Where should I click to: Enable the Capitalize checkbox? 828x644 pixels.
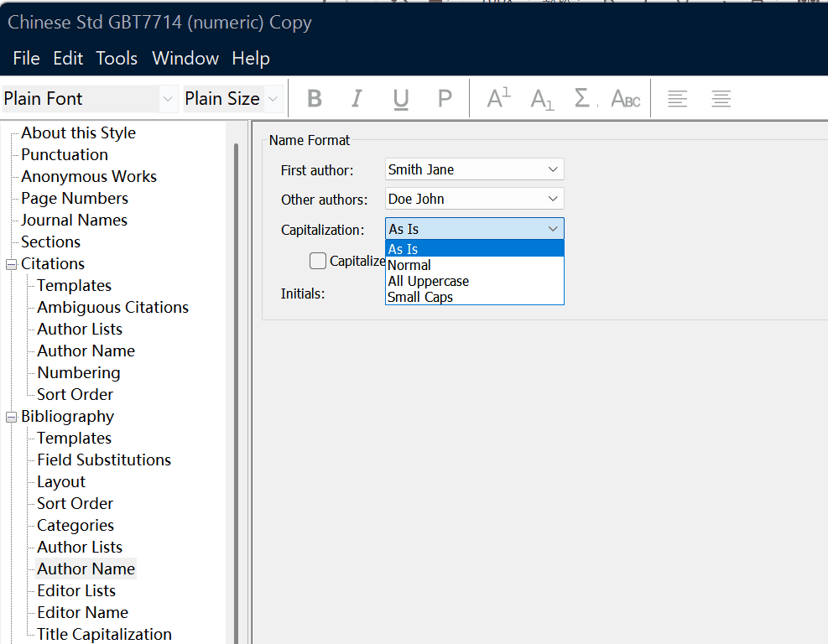[318, 261]
